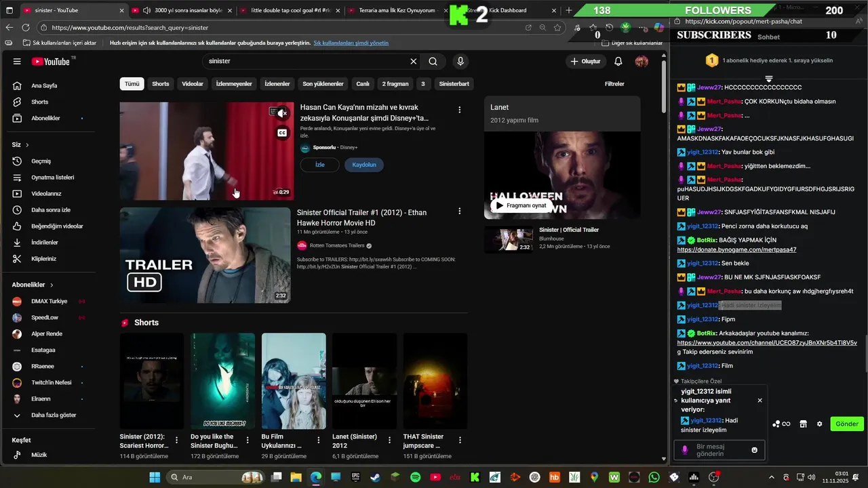868x488 pixels.
Task: Select the İzlenmeyenler filter chip
Action: click(x=234, y=84)
